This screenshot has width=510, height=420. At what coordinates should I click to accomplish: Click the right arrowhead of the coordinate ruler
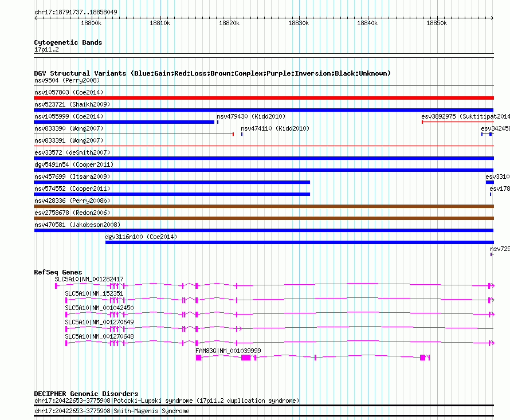(492, 18)
